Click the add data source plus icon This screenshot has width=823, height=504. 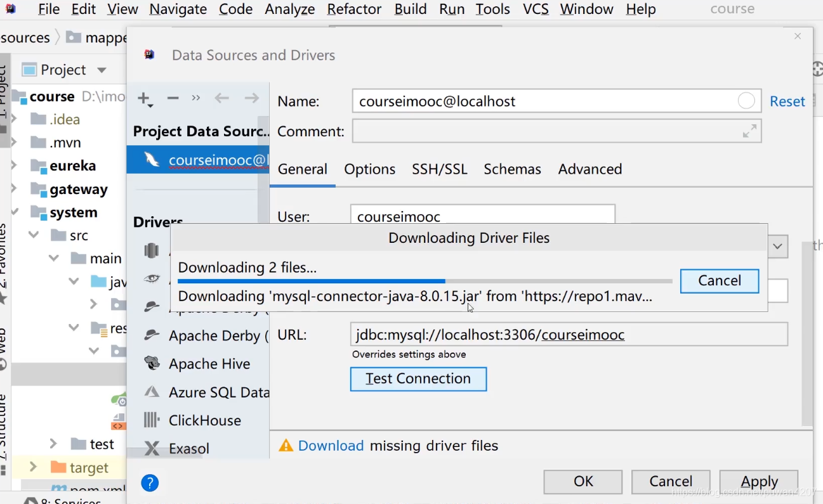point(144,99)
